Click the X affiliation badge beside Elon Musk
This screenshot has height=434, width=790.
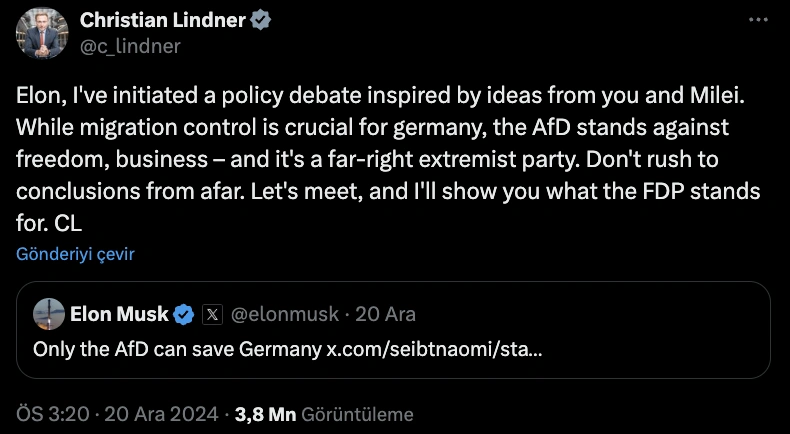[x=212, y=314]
